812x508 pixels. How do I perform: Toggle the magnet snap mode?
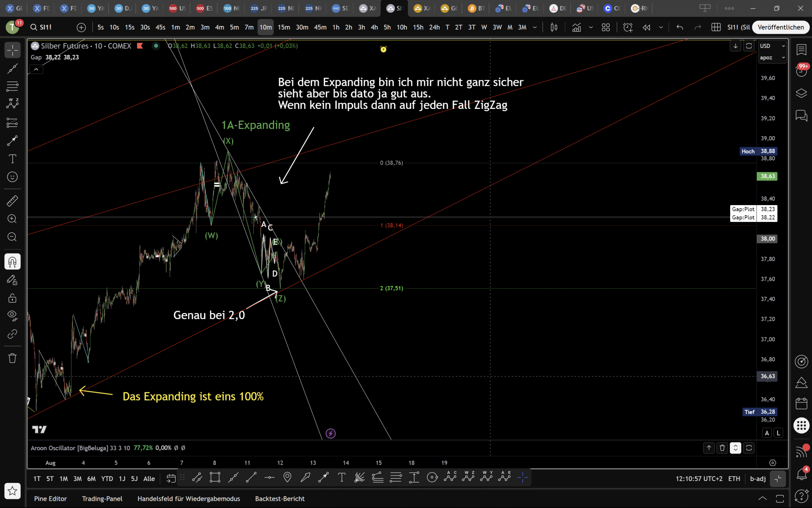point(12,262)
